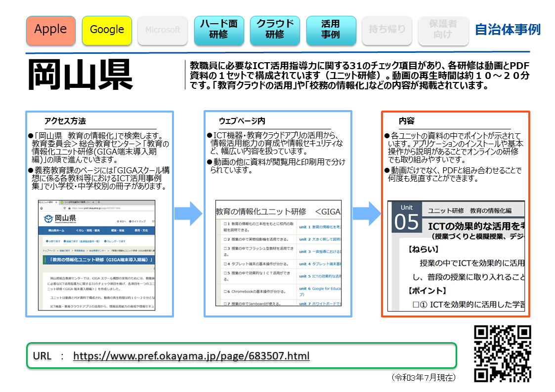Click the 教育の情報化ユニット研修 <GIGA title

tap(279, 212)
